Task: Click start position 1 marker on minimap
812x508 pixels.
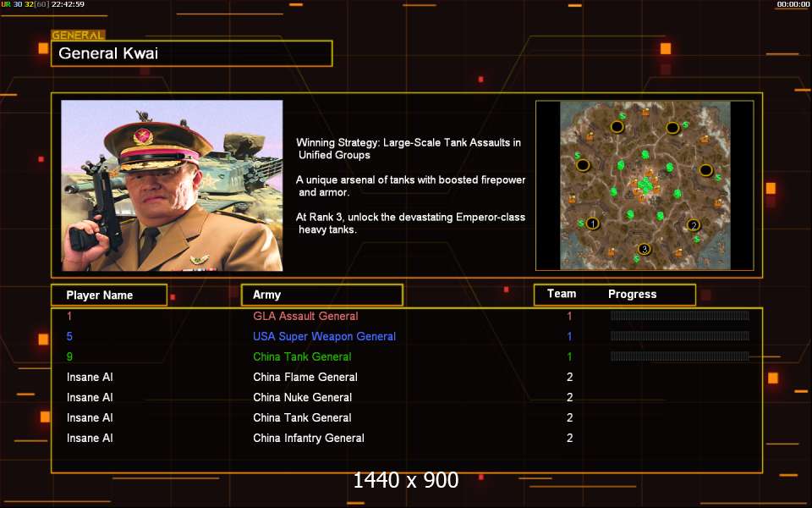Action: pos(592,224)
